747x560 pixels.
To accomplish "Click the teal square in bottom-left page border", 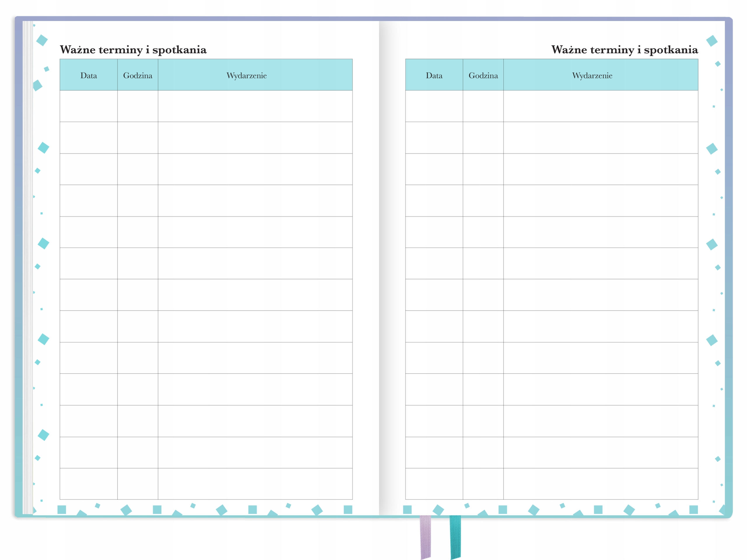I will point(62,509).
